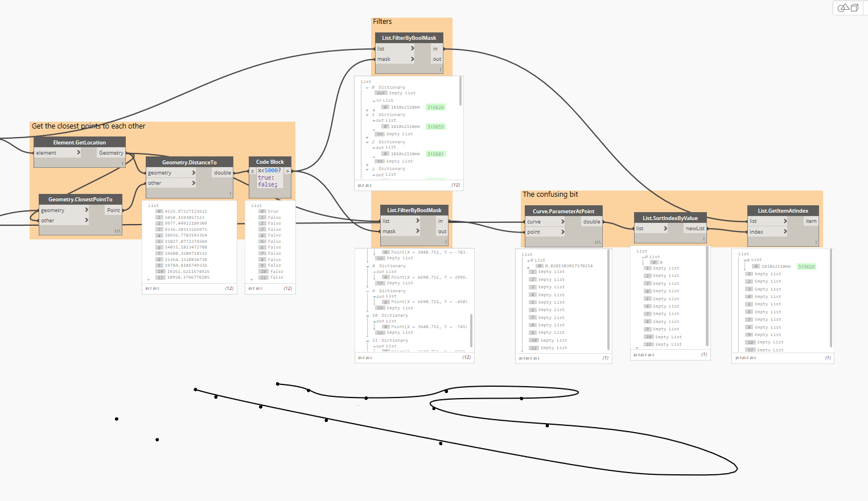Open geometry port chevron on Geometry.DistanceTo
The height and width of the screenshot is (501, 868).
194,173
